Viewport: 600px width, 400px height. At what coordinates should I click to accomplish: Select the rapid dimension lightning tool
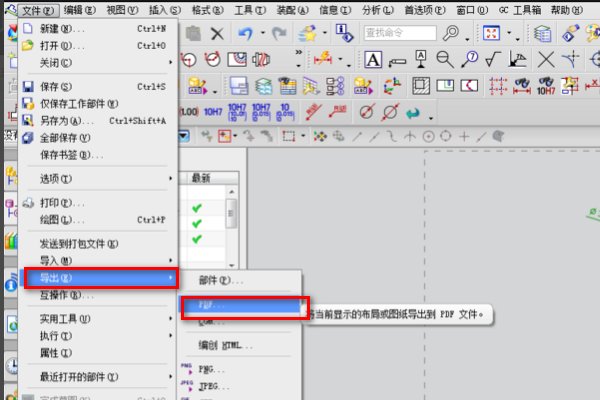[x=323, y=59]
